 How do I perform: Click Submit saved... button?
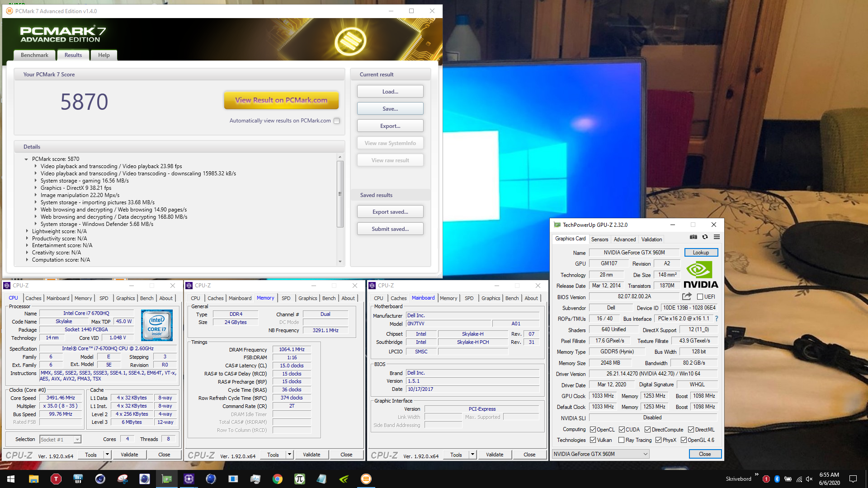(390, 229)
